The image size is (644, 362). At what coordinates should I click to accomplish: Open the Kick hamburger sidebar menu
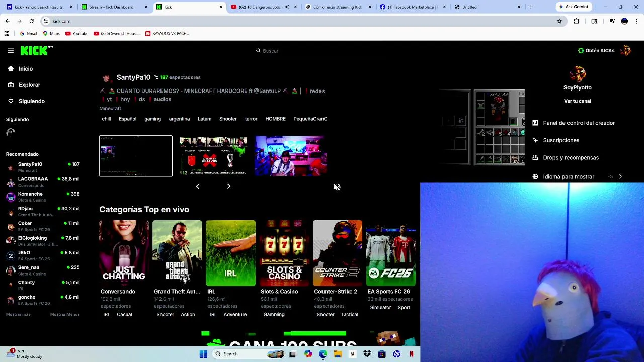[11, 51]
